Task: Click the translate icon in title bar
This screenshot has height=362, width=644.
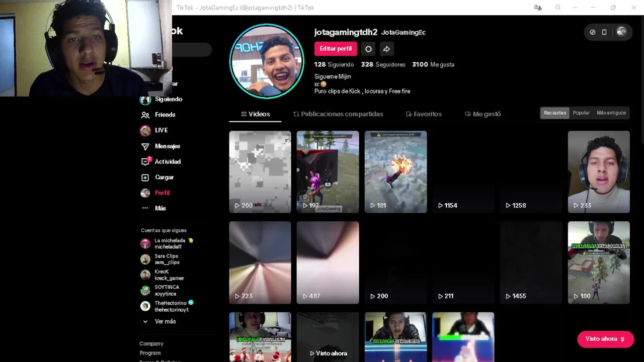Action: (538, 8)
